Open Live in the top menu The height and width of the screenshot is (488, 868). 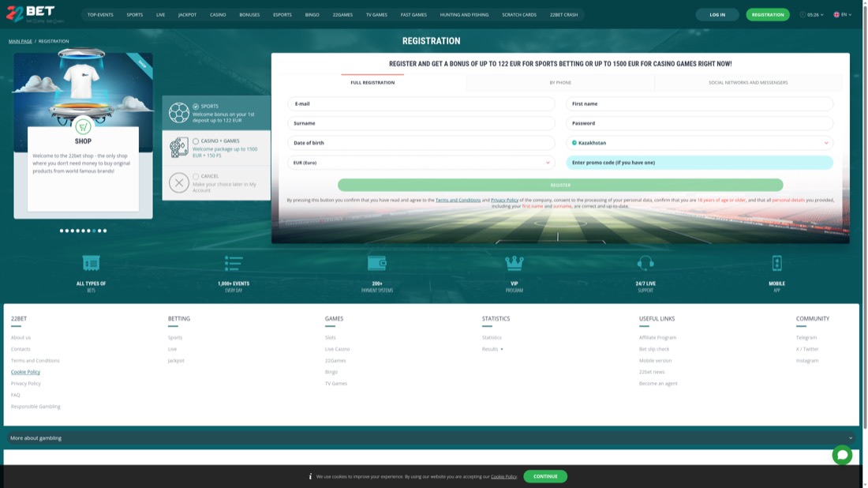pyautogui.click(x=160, y=15)
